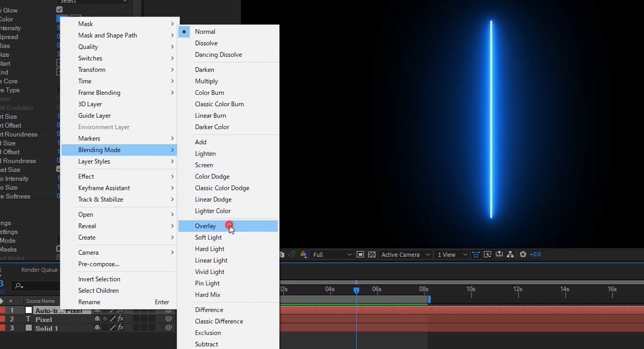This screenshot has height=349, width=644.
Task: Select the Solid 1 layer name
Action: click(47, 328)
